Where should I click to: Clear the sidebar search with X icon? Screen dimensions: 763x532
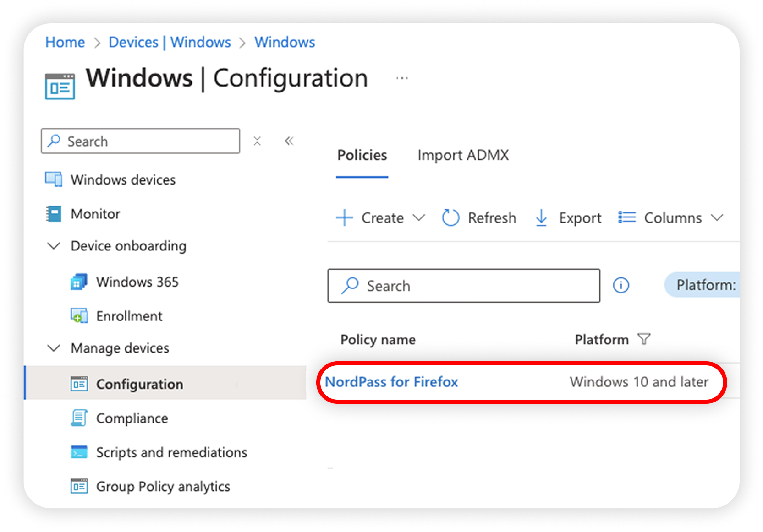(257, 141)
